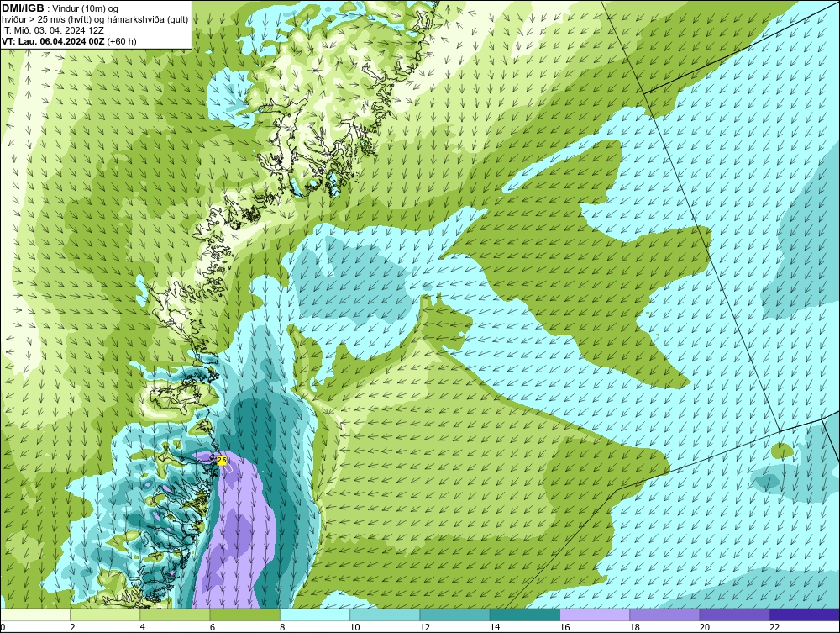Choose the darkest purple legend swatch above 22

coord(804,615)
